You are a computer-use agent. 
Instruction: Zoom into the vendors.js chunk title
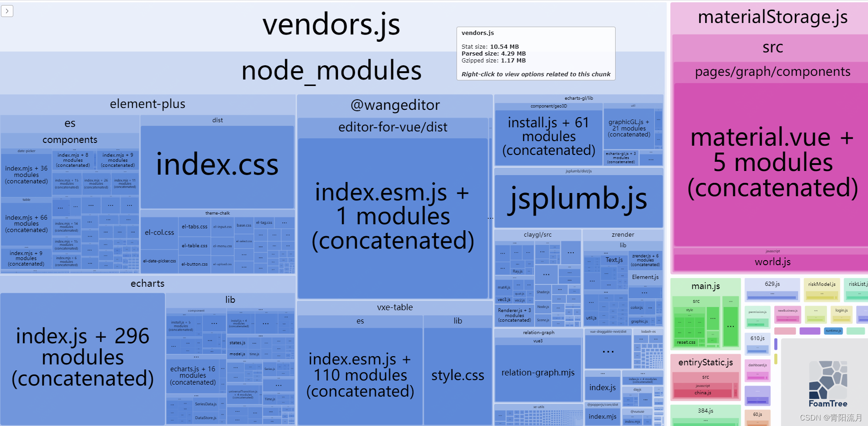[x=332, y=25]
